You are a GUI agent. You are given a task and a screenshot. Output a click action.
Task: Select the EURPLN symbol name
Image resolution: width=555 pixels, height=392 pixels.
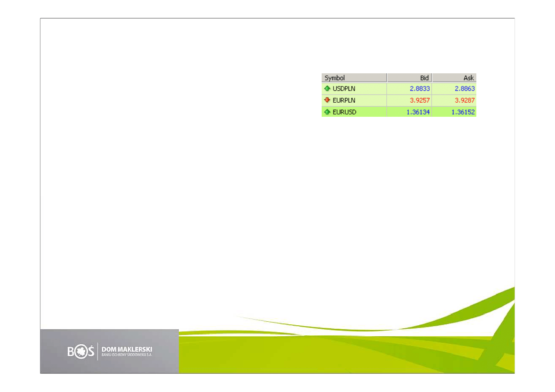pos(344,100)
